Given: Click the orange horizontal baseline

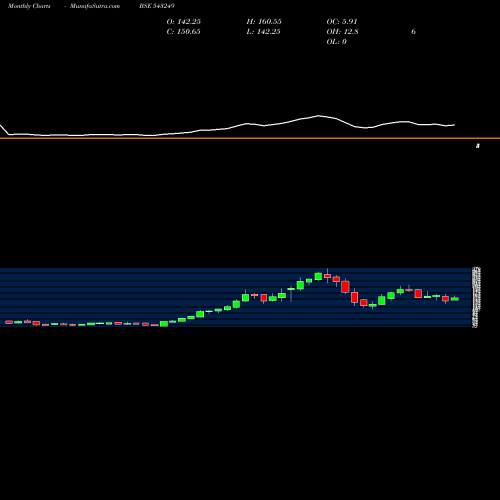Looking at the screenshot, I should click(250, 138).
